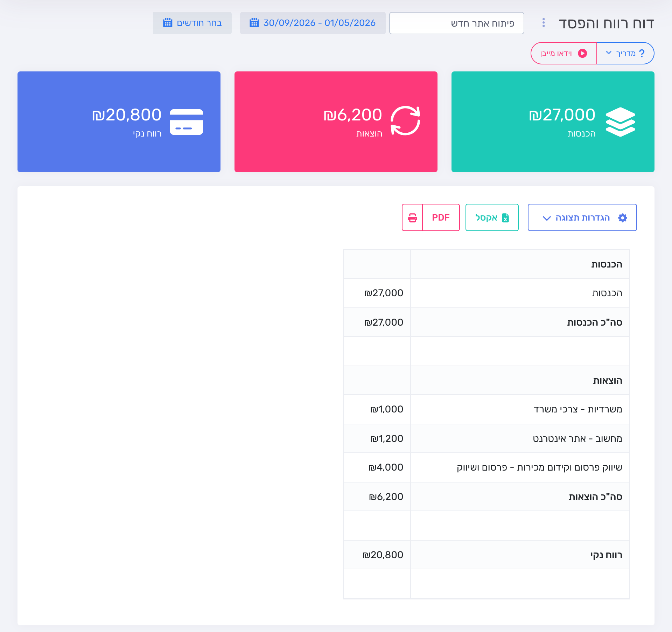Viewport: 672px width, 632px height.
Task: Click the Excel file icon in אקסל button
Action: [x=505, y=218]
